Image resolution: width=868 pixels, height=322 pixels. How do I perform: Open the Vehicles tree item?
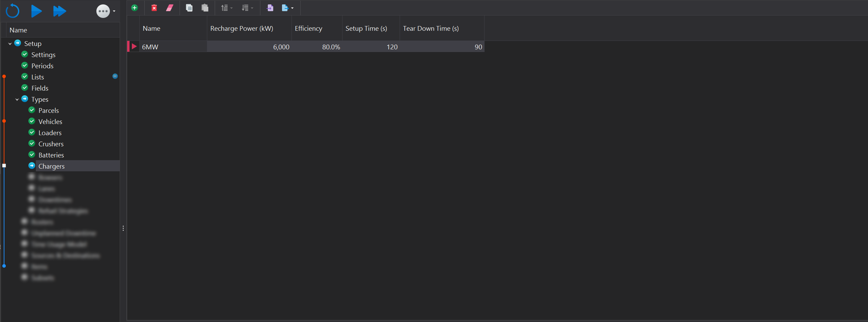pos(50,122)
